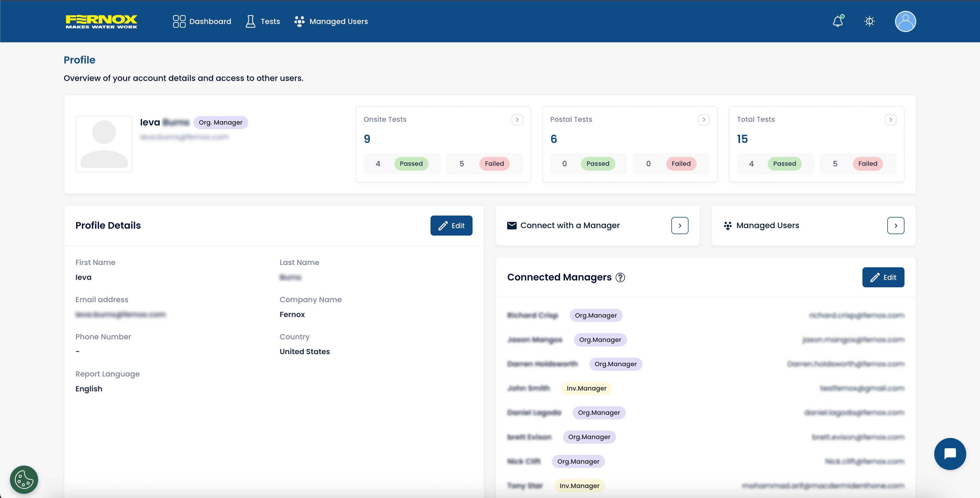Expand Onsite Tests arrow
The image size is (980, 498).
(517, 120)
